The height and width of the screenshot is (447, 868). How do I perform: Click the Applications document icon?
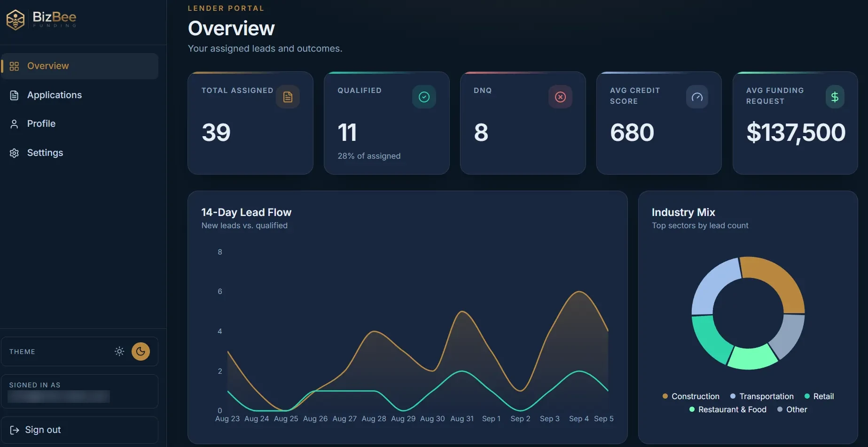(x=14, y=95)
